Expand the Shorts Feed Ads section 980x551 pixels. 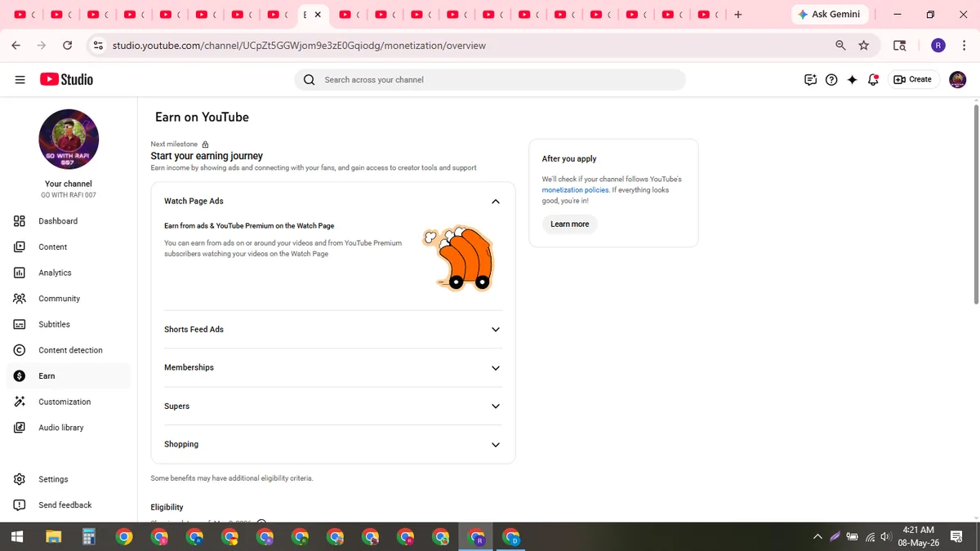[x=496, y=330]
